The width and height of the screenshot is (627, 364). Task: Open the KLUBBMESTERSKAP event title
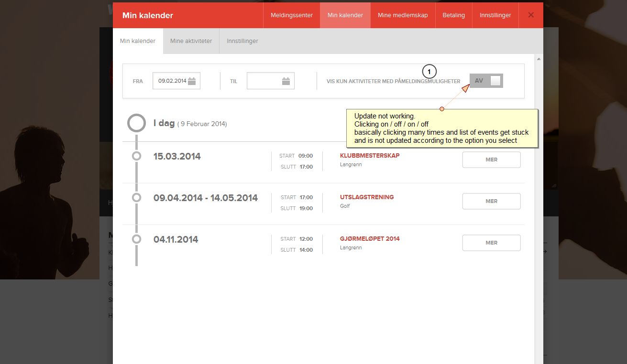(x=370, y=156)
